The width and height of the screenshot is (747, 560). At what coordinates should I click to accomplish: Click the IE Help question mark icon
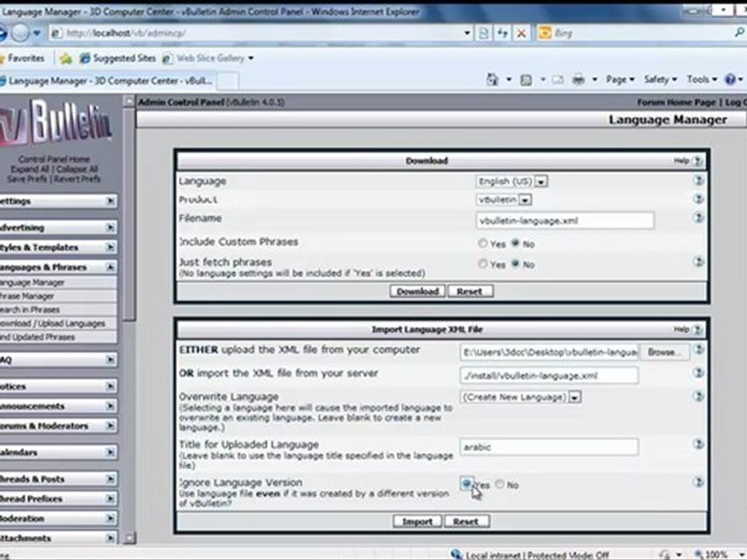click(x=730, y=79)
